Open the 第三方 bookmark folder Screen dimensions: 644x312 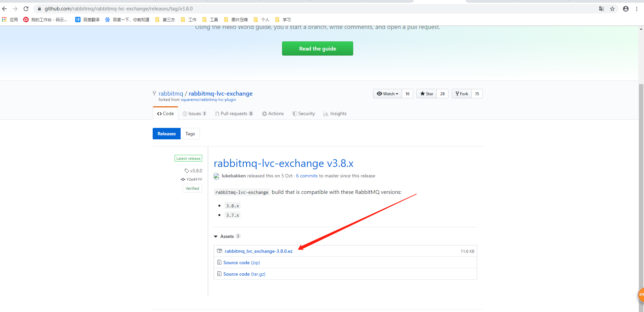[x=165, y=20]
